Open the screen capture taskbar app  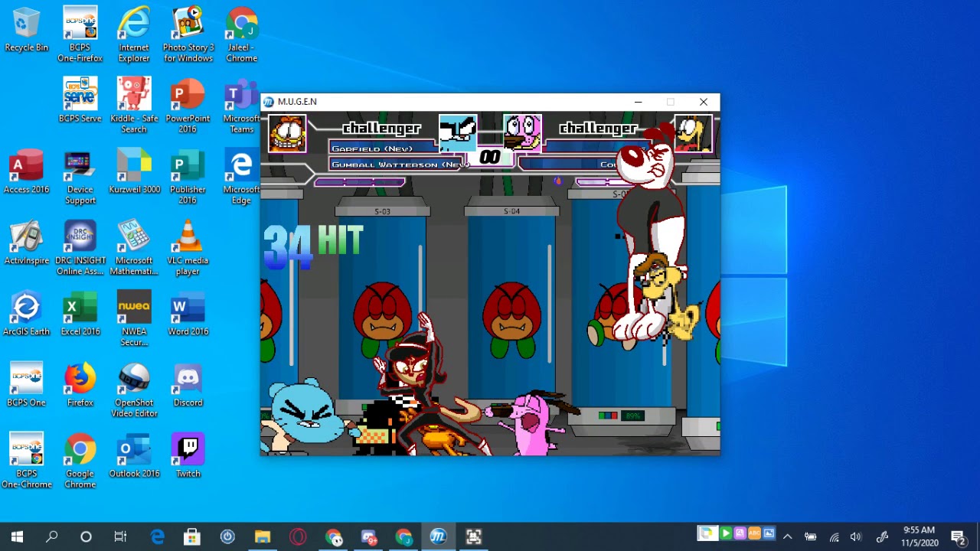coord(473,536)
